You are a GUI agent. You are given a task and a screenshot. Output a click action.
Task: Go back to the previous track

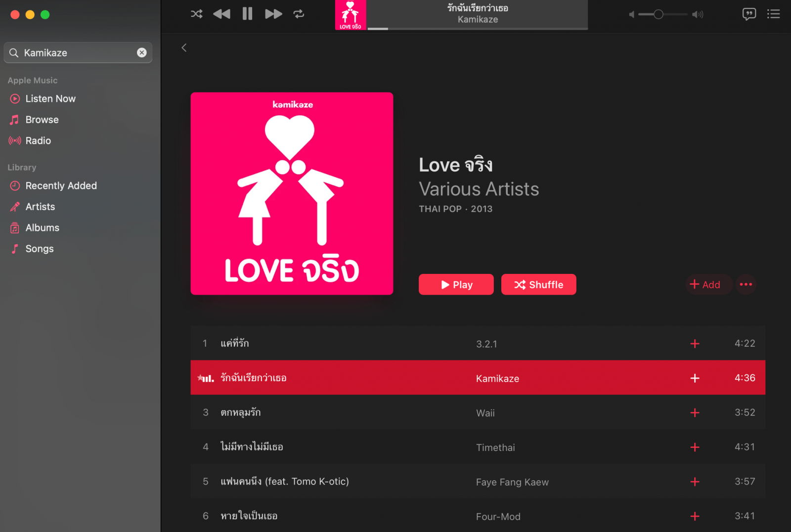pos(221,14)
